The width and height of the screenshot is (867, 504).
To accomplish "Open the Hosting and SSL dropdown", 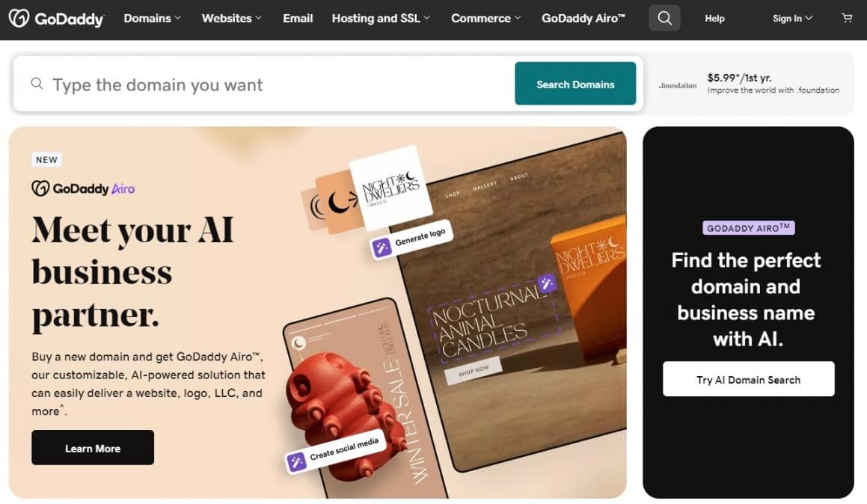I will (381, 18).
